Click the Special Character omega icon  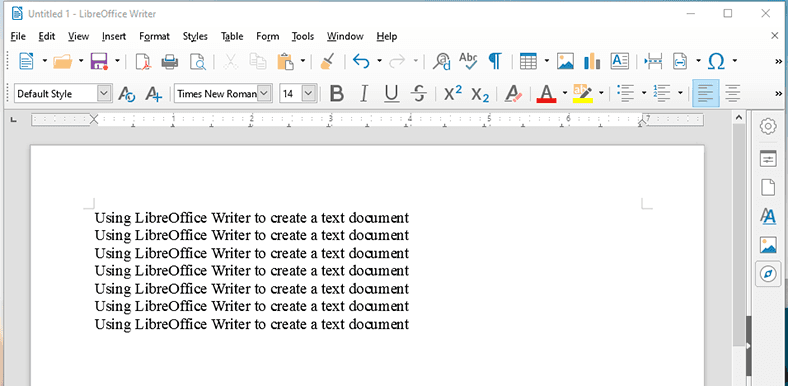tap(716, 61)
